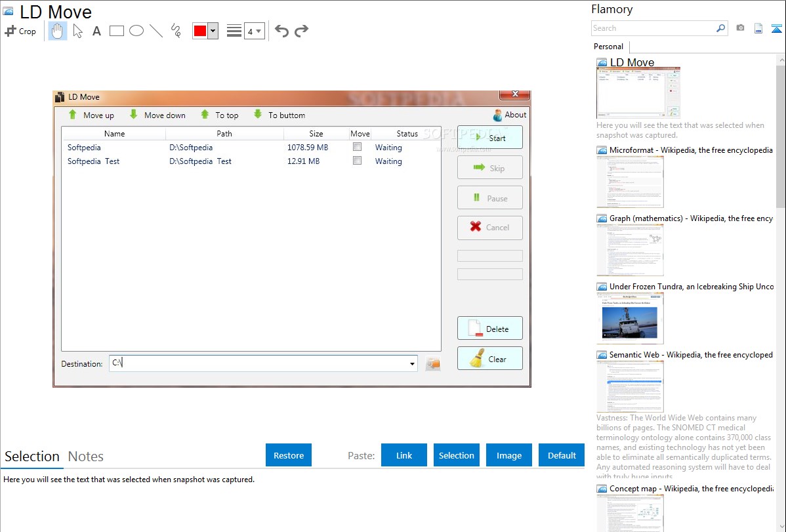Toggle Move checkbox for Softpedia row
The image size is (786, 532).
(x=358, y=147)
